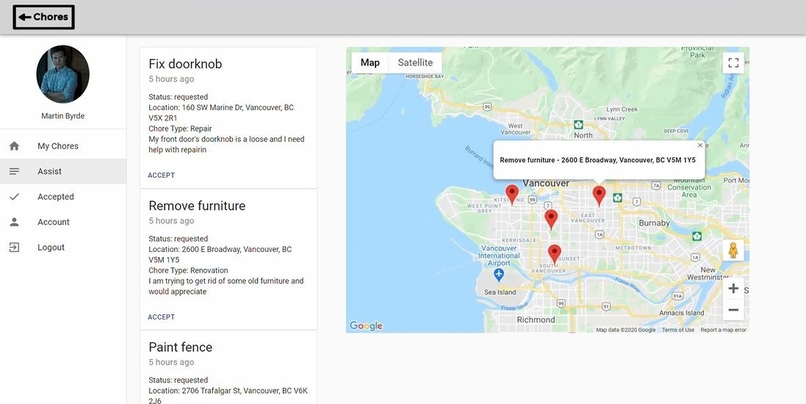Screen dimensions: 806x404
Task: Click the Martin Byrde username text
Action: (63, 116)
